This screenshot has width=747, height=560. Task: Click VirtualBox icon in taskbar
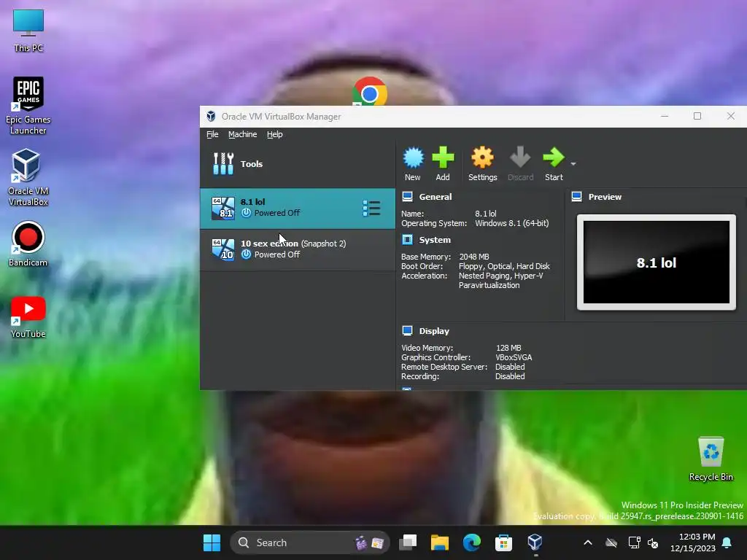(535, 542)
